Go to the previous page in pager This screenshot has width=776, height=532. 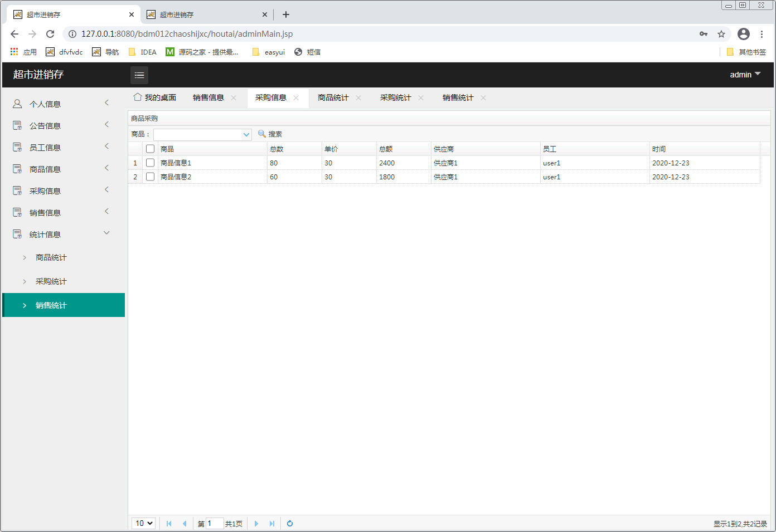click(x=185, y=524)
